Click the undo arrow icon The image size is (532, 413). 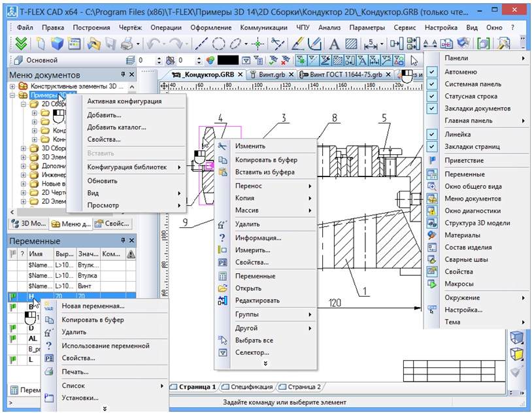[154, 43]
